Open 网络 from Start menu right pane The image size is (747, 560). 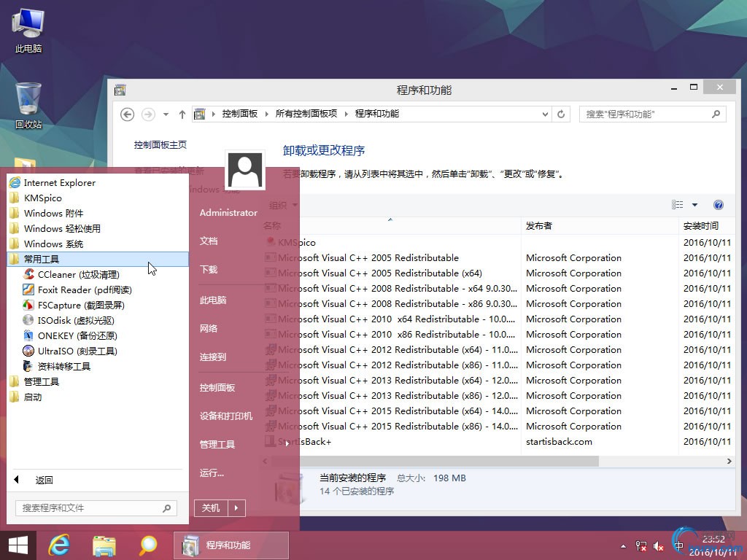[x=209, y=329]
